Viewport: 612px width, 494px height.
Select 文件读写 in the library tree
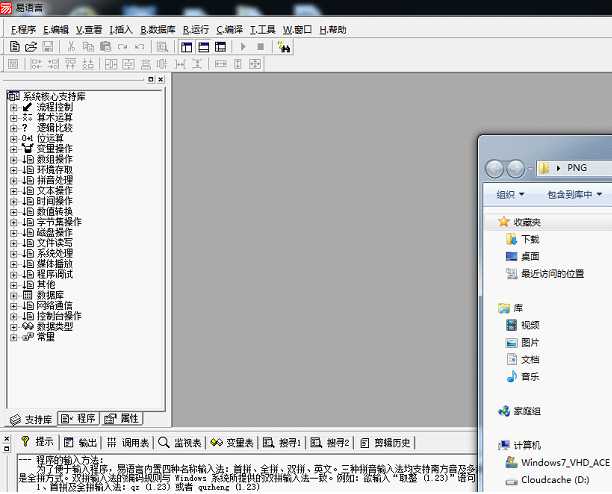click(x=55, y=243)
